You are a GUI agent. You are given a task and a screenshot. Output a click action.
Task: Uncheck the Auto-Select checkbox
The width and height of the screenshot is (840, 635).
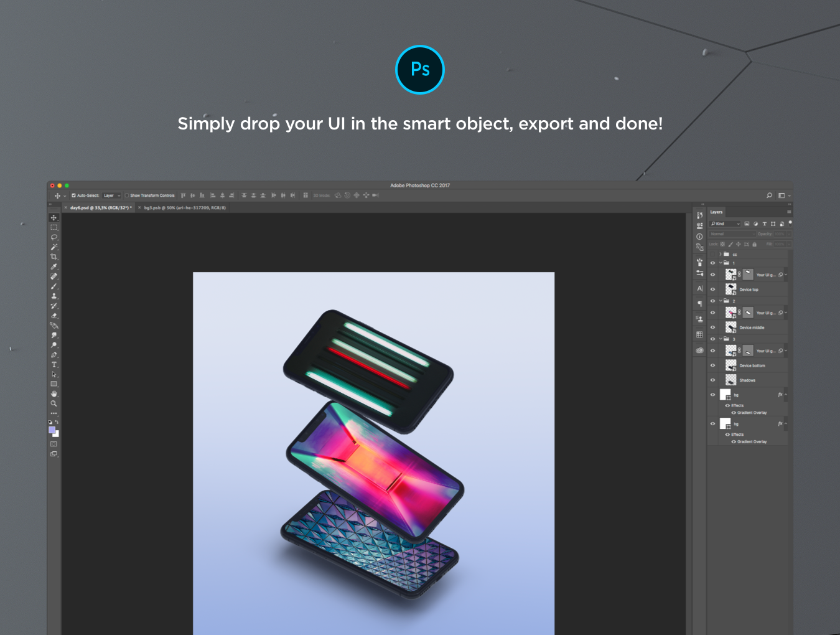73,195
